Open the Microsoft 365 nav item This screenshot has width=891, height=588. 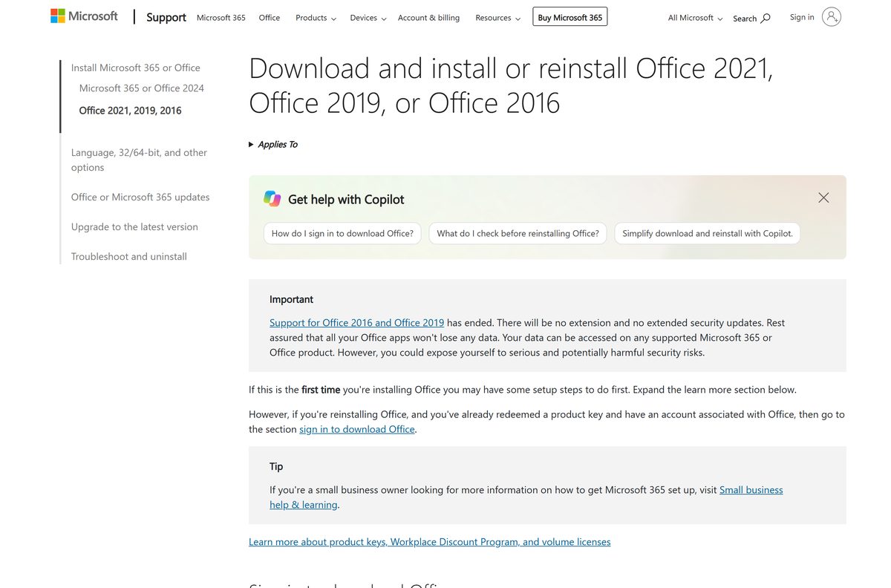tap(221, 18)
